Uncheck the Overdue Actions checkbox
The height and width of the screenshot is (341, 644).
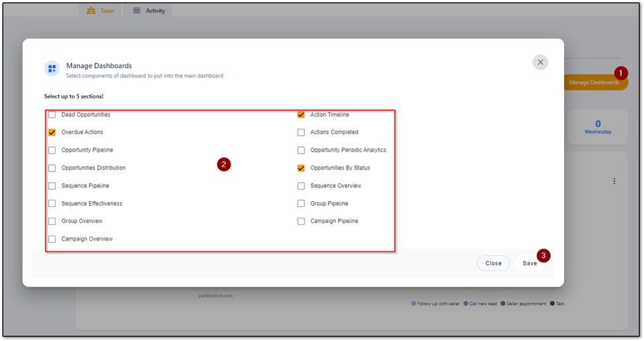[x=52, y=133]
